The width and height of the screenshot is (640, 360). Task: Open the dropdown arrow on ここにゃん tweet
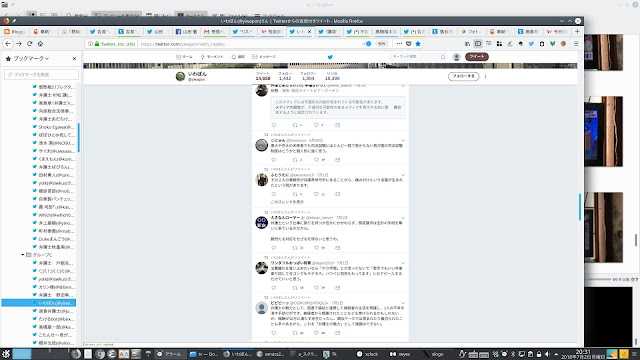403,140
